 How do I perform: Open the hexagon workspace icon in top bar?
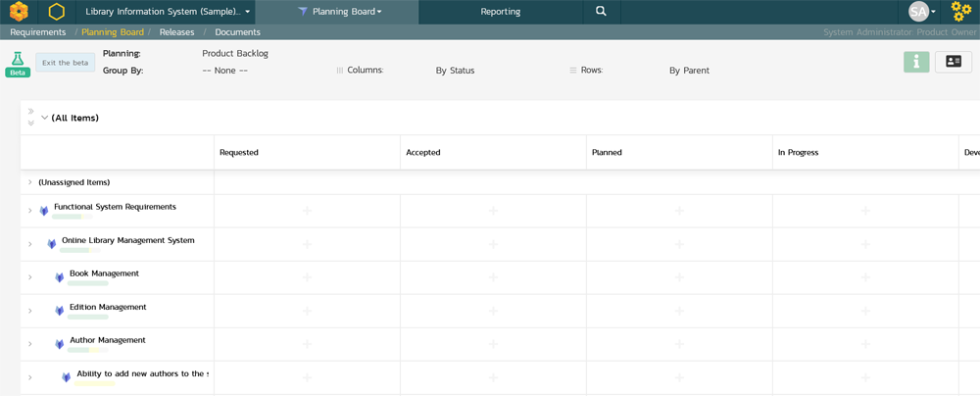point(57,12)
